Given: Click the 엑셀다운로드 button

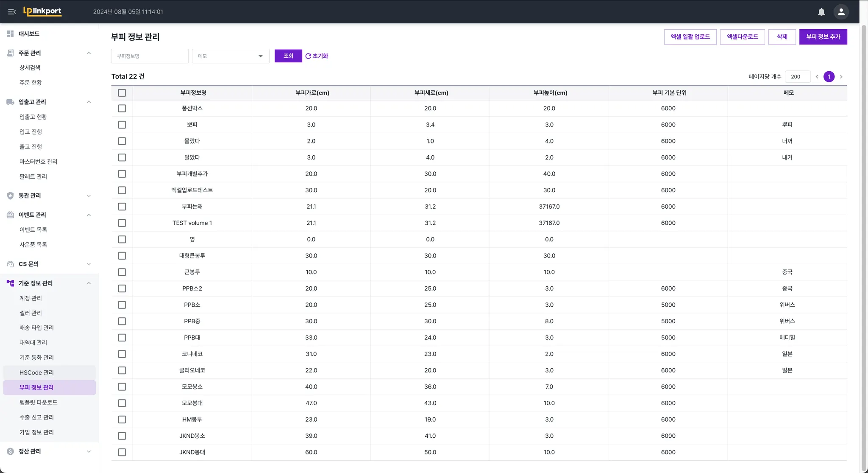Looking at the screenshot, I should point(742,37).
